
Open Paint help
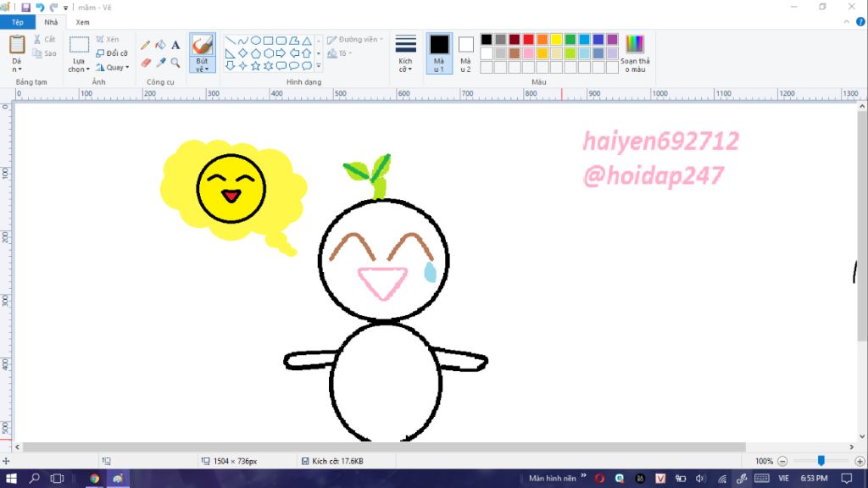coord(860,22)
